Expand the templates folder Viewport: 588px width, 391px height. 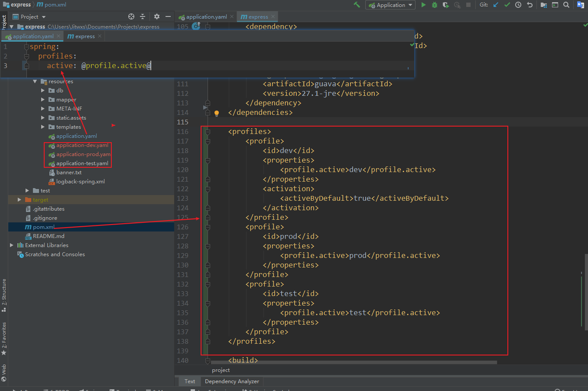[43, 127]
